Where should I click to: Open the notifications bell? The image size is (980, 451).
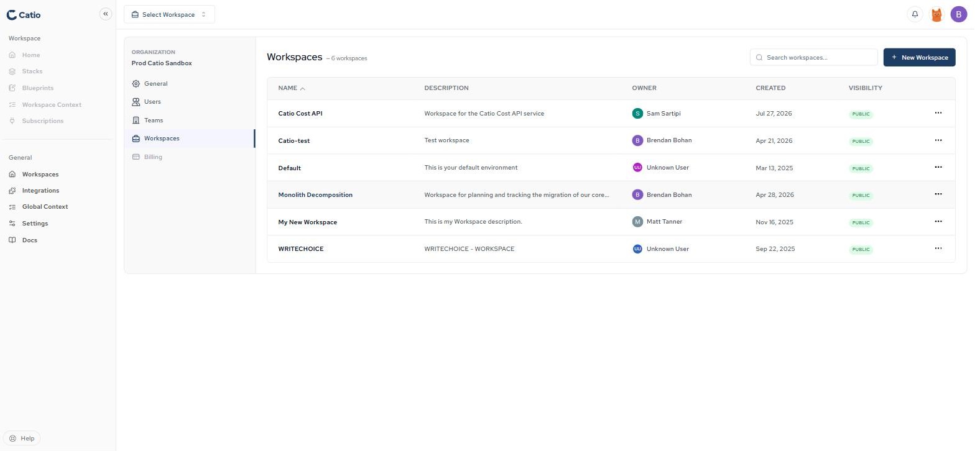pos(915,14)
